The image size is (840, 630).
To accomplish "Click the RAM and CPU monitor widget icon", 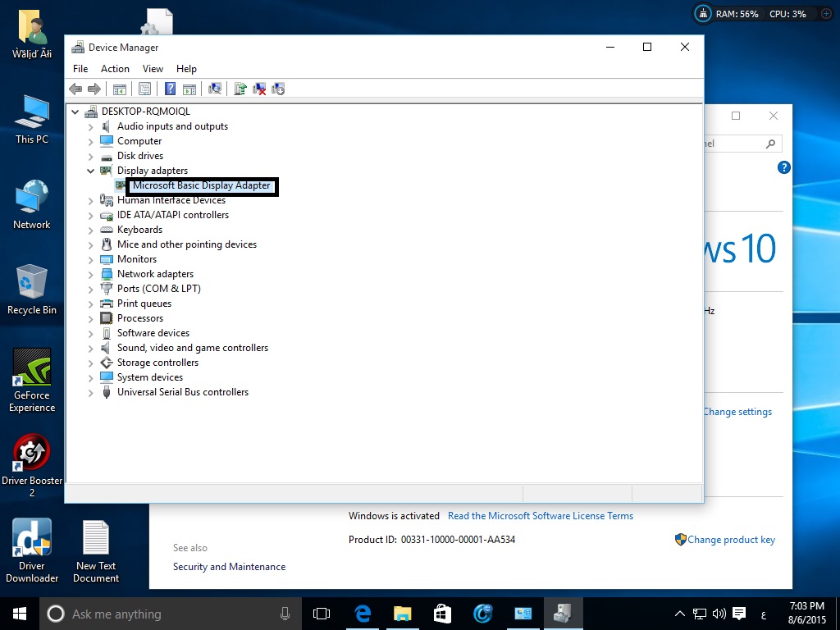I will point(702,14).
